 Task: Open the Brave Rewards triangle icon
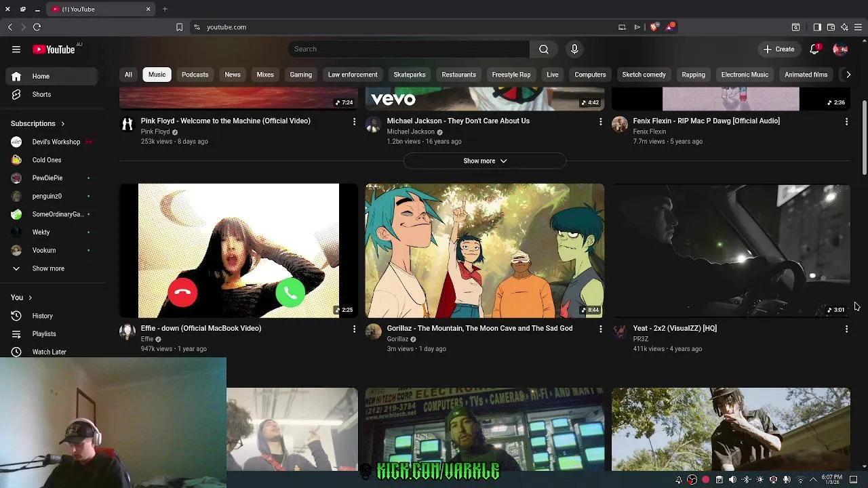click(x=670, y=27)
